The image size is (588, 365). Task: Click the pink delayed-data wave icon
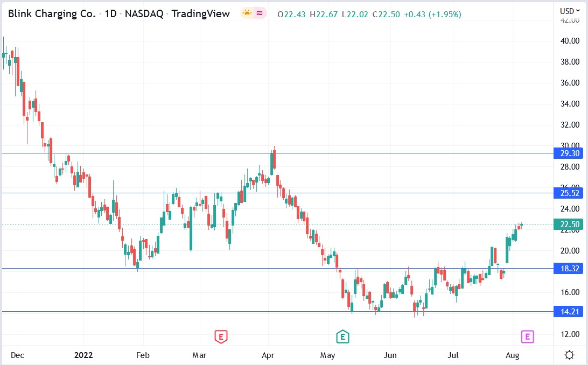(260, 14)
